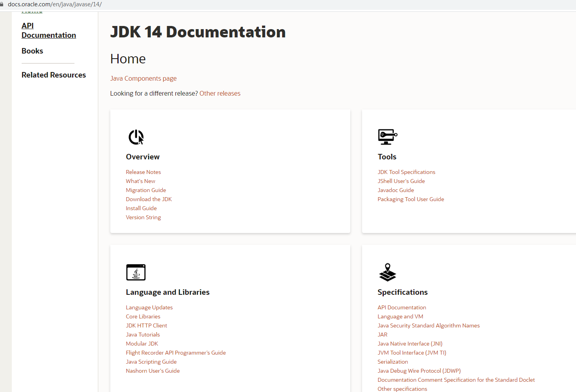The image size is (576, 392).
Task: Click the Overview card heading
Action: [143, 157]
